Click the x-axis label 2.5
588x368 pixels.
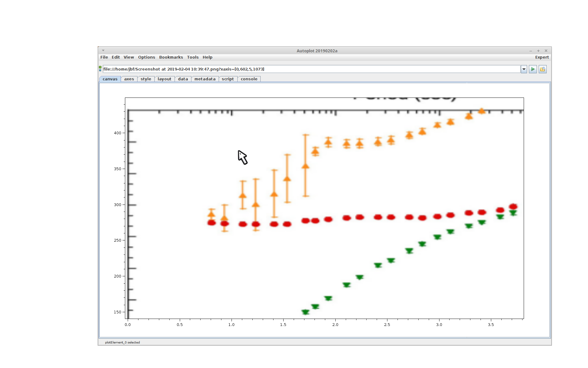coord(387,325)
